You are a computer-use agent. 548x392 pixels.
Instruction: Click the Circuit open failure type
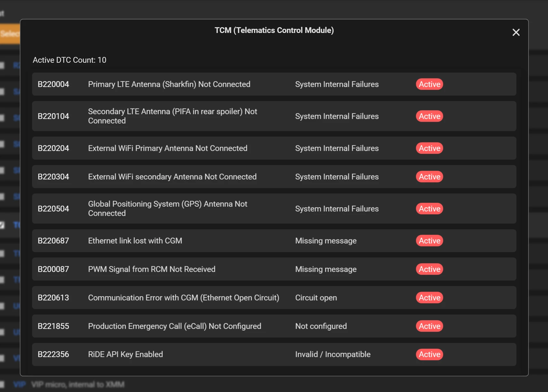point(316,298)
